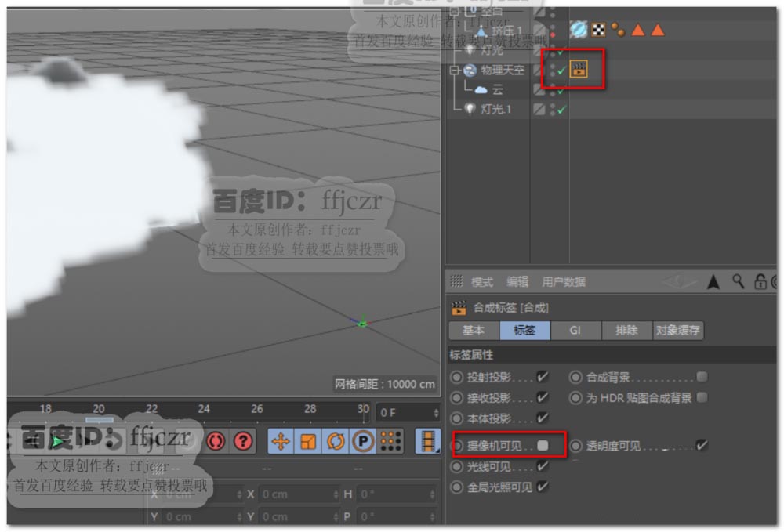The image size is (784, 532).
Task: Click the animation radio dot for 投射投影
Action: 456,377
